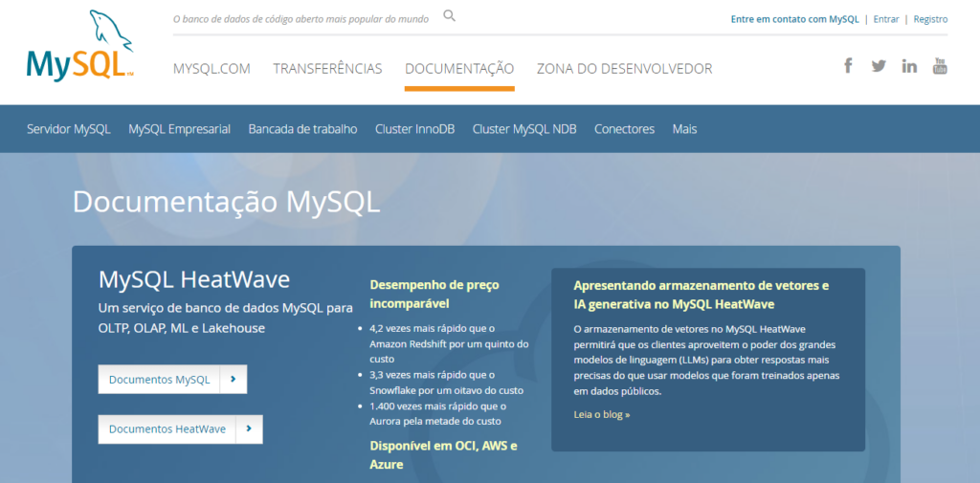The image size is (980, 483).
Task: Click the Registro link
Action: click(x=930, y=19)
